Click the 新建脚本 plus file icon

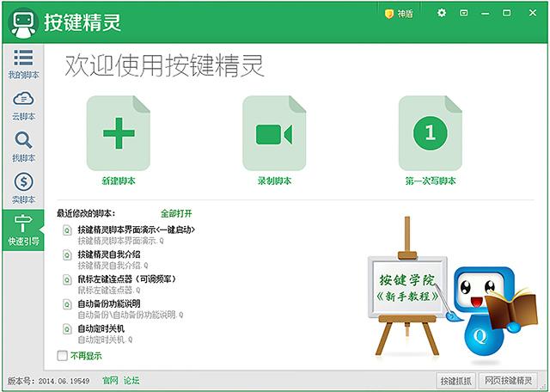tap(119, 133)
